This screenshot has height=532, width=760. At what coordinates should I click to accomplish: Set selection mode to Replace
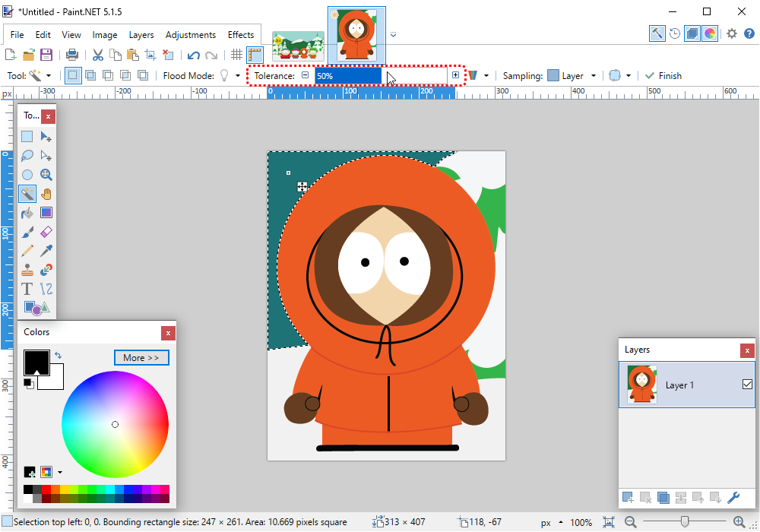tap(73, 75)
